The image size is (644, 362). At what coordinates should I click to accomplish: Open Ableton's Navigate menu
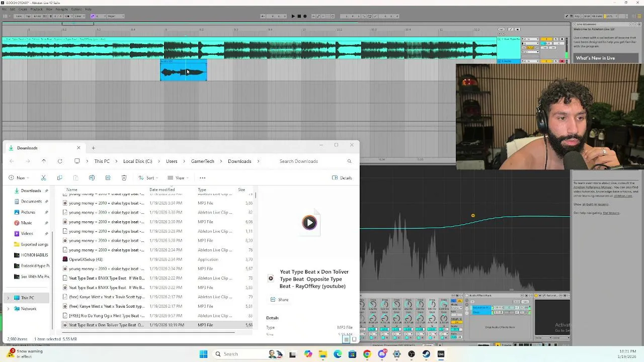pos(61,9)
